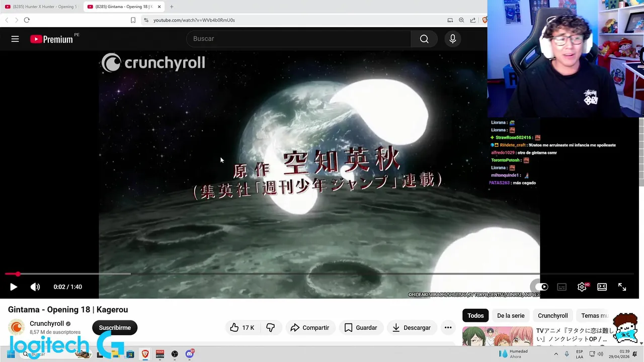Mute the video volume
The width and height of the screenshot is (644, 362).
coord(35,287)
